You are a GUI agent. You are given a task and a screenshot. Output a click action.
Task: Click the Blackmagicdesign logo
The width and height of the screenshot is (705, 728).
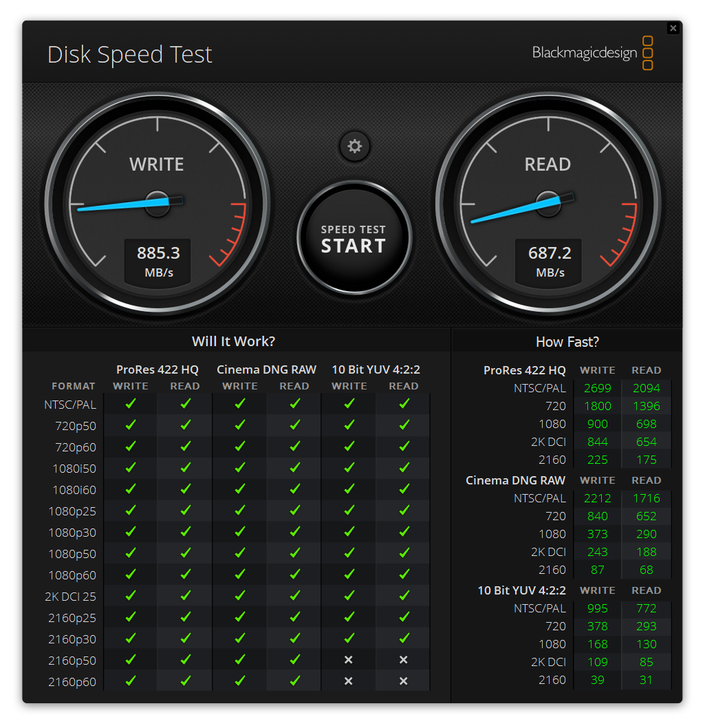584,52
